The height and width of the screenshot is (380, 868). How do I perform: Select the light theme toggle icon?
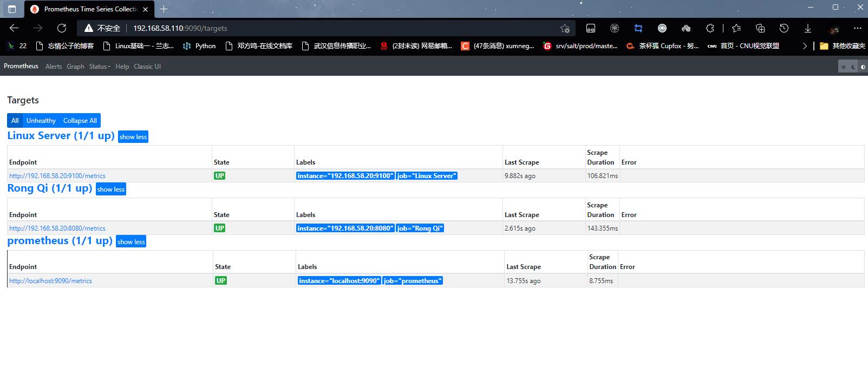coord(843,67)
